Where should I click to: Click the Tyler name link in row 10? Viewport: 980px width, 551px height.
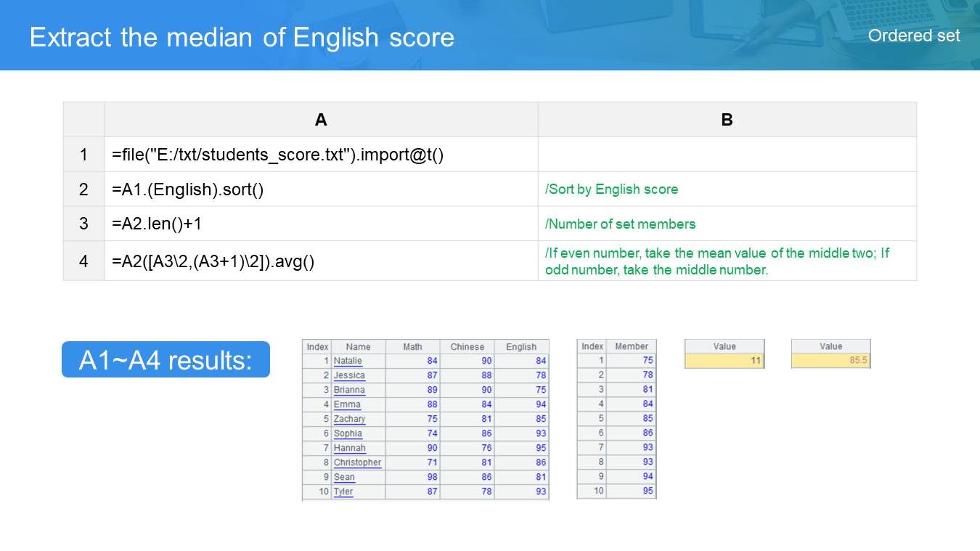[343, 491]
